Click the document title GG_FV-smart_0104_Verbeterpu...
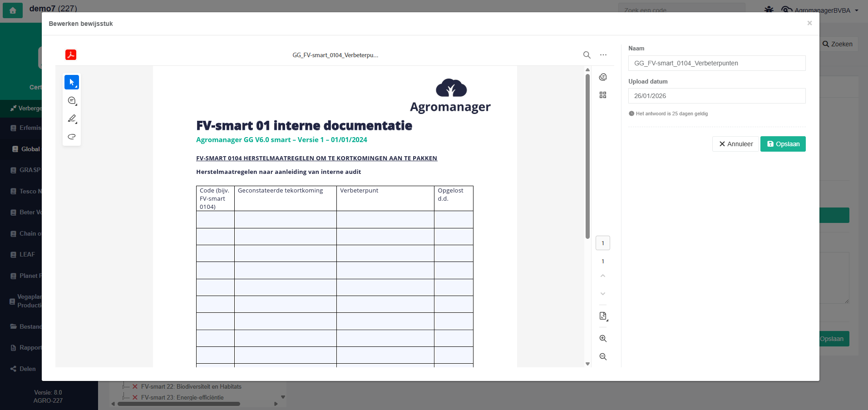The image size is (868, 410). tap(335, 55)
